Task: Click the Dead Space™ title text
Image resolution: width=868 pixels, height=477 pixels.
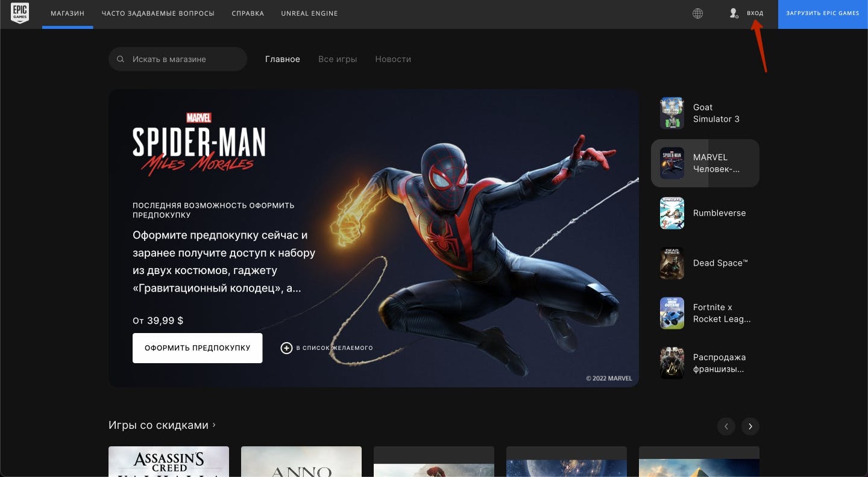Action: pos(720,263)
